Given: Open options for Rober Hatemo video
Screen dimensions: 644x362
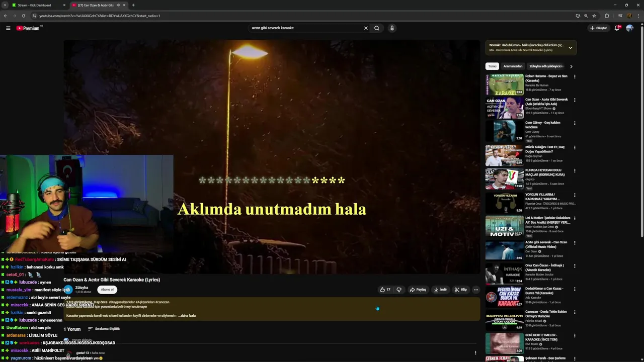Looking at the screenshot, I should point(575,77).
